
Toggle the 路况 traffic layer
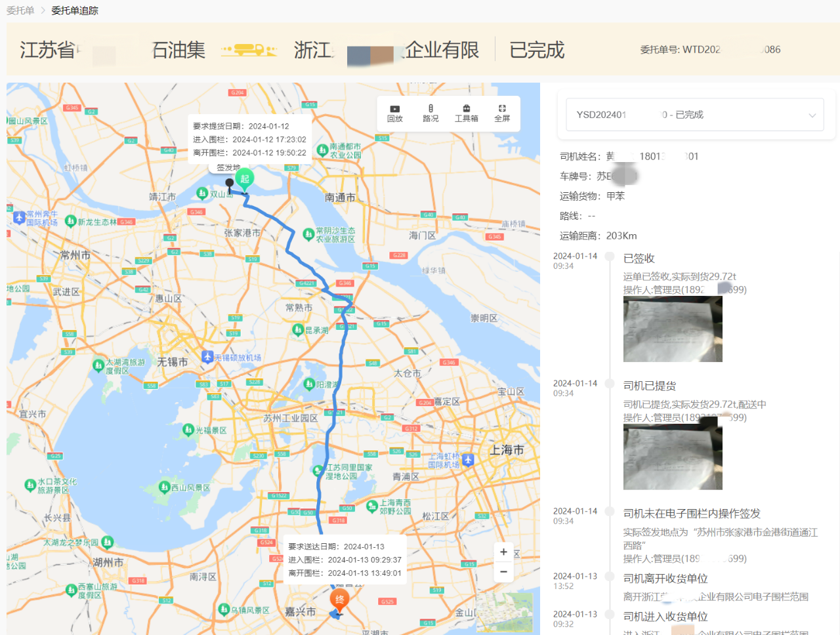430,113
